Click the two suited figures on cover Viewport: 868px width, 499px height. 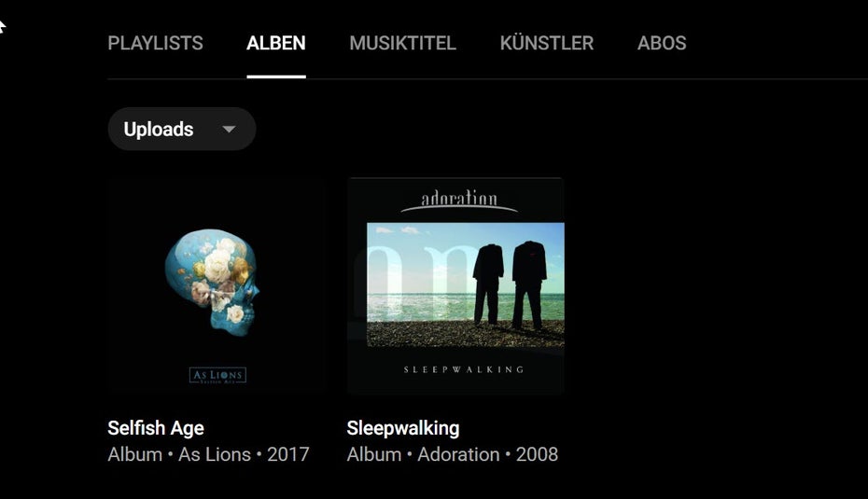point(510,284)
